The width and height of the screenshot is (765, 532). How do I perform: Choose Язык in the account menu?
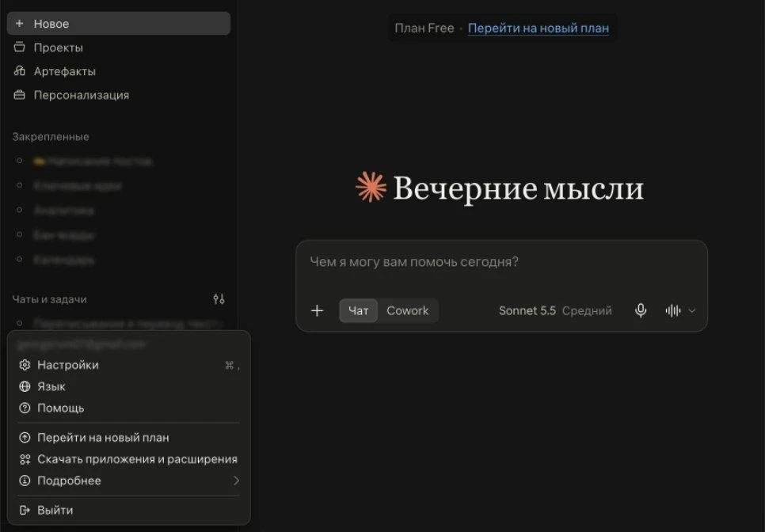pyautogui.click(x=129, y=386)
